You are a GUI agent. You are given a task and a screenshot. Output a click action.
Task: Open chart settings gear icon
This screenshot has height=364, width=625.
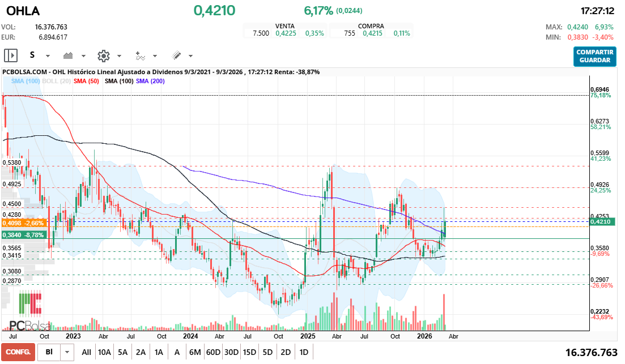103,55
